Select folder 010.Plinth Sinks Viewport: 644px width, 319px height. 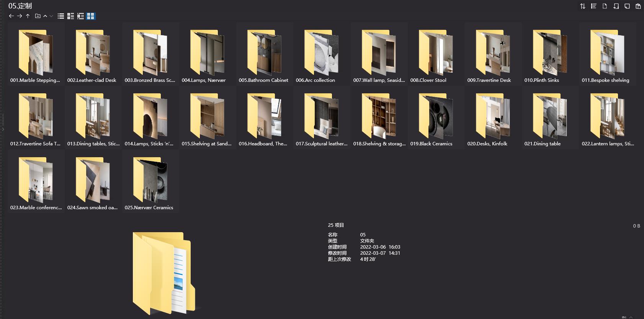point(550,54)
